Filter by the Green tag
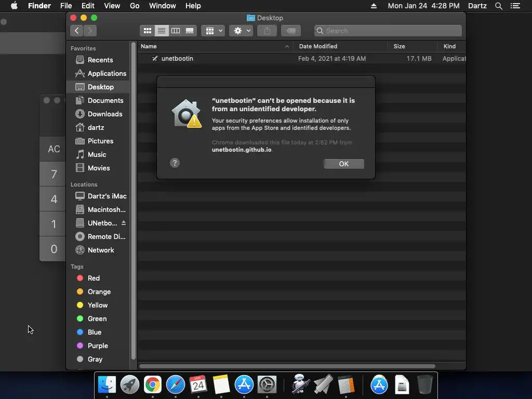 98,319
